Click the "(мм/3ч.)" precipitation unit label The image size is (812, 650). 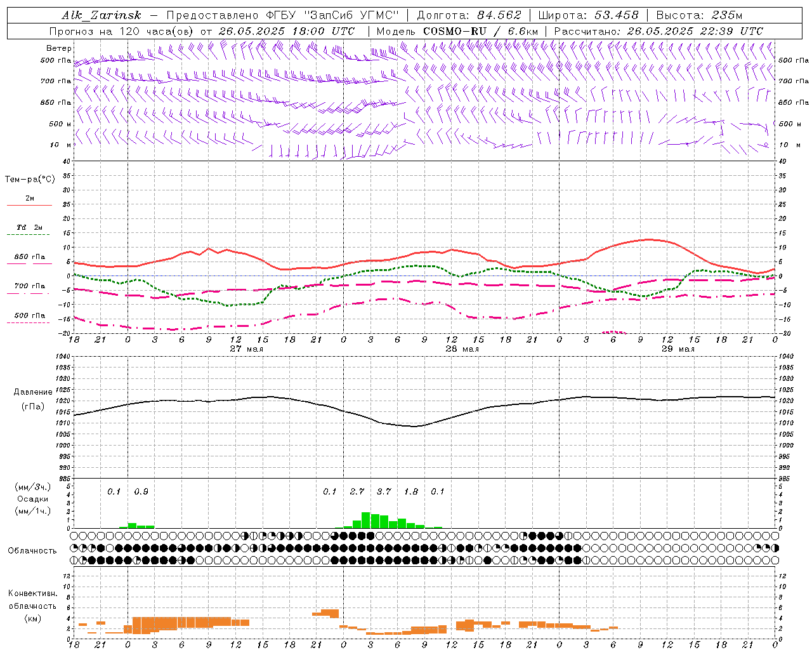pyautogui.click(x=32, y=487)
